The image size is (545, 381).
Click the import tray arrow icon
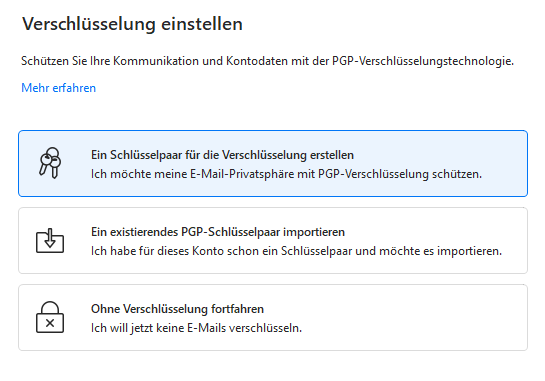pos(50,241)
